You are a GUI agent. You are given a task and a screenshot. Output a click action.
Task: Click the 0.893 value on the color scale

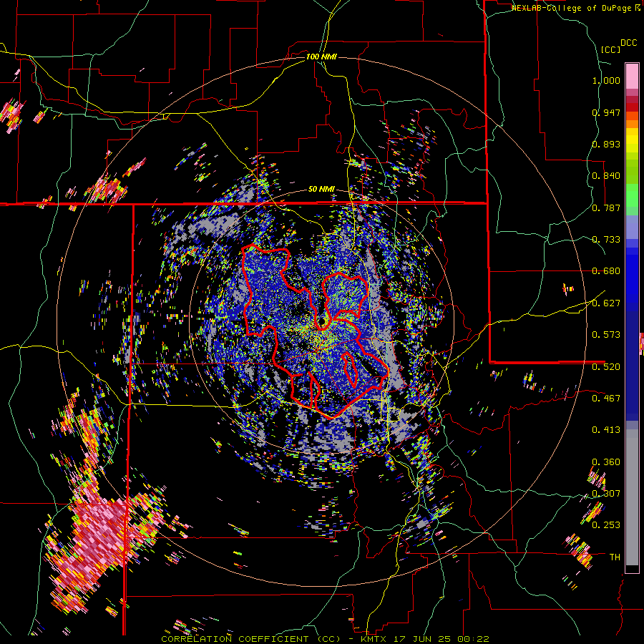coord(606,144)
